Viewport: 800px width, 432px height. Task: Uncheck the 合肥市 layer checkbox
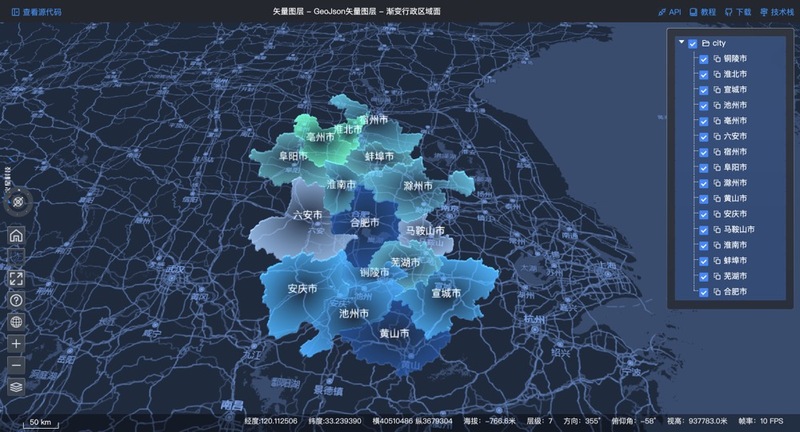pyautogui.click(x=704, y=292)
